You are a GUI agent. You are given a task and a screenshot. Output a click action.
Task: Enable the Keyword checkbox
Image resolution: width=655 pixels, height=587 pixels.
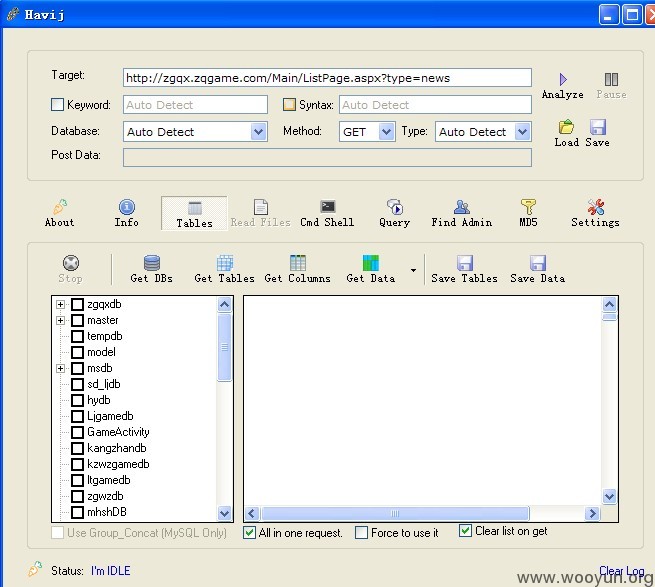pyautogui.click(x=57, y=104)
